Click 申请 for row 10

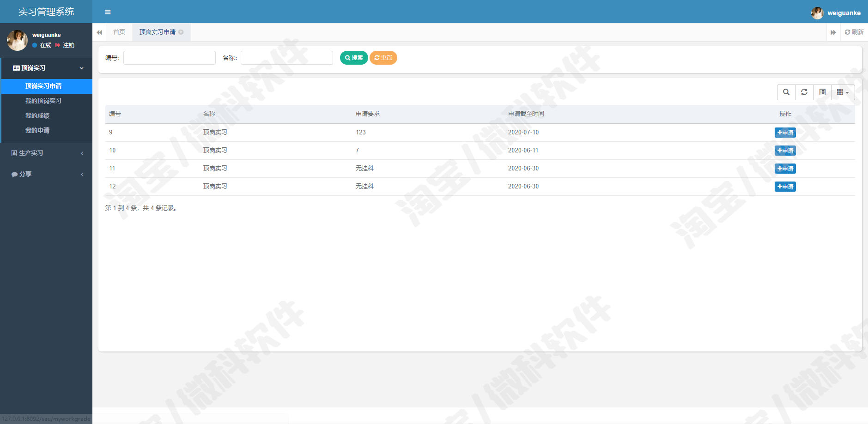(x=785, y=151)
